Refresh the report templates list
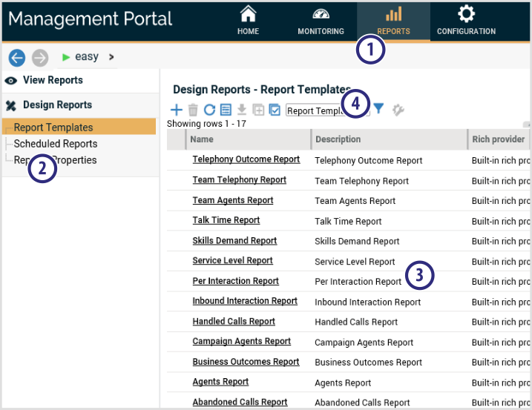The width and height of the screenshot is (532, 410). 209,110
